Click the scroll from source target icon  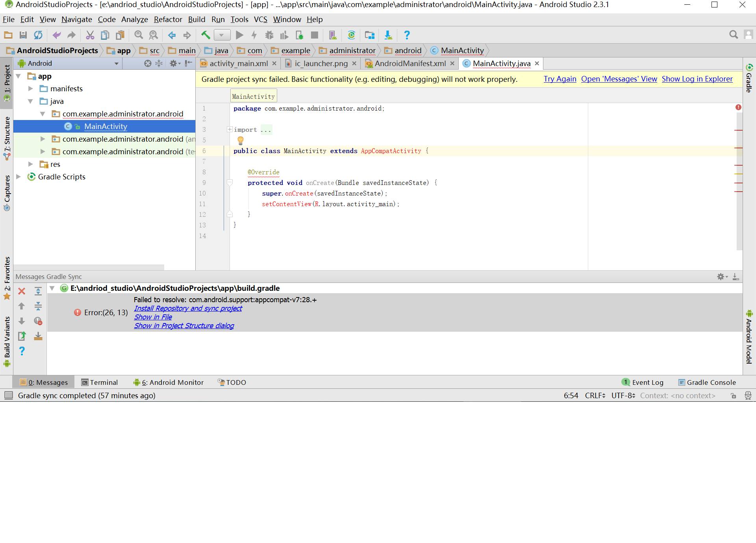coord(148,63)
